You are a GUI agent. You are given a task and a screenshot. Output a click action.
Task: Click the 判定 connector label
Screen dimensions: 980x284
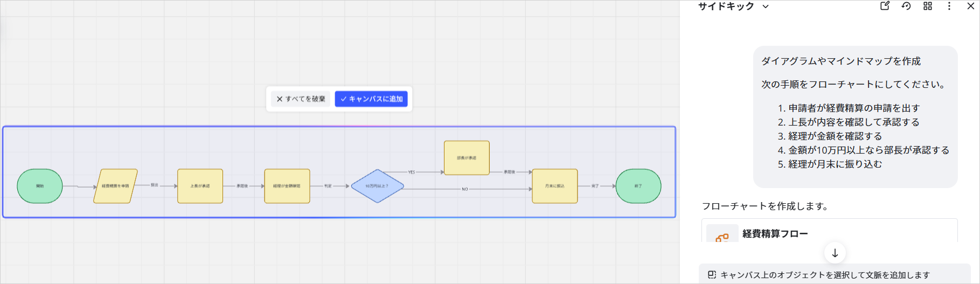click(328, 186)
